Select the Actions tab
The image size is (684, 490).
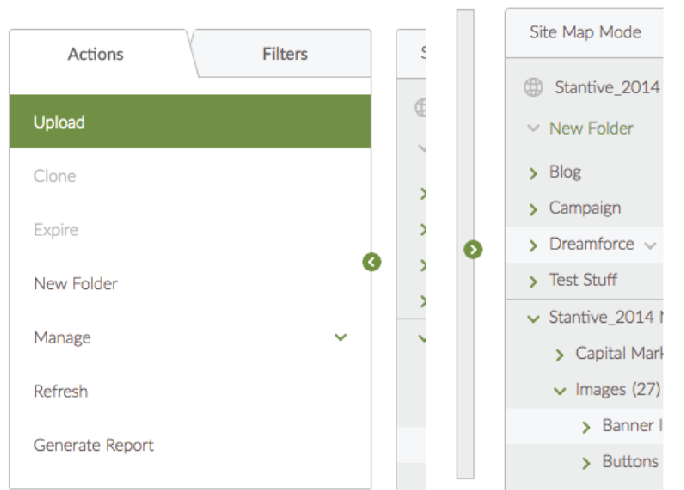(x=95, y=54)
